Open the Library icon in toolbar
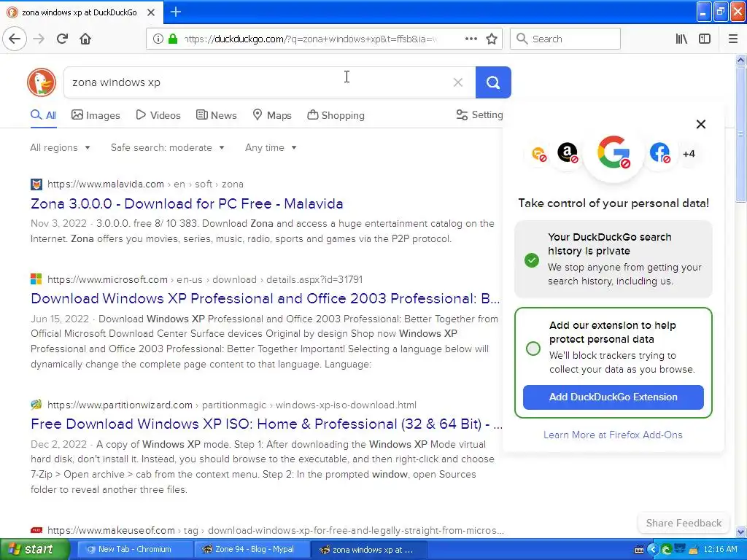The width and height of the screenshot is (747, 560). pos(681,39)
